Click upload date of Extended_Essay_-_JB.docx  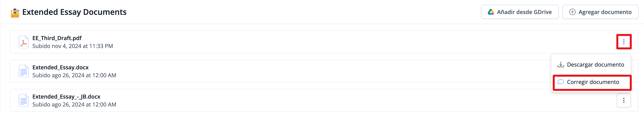(74, 105)
